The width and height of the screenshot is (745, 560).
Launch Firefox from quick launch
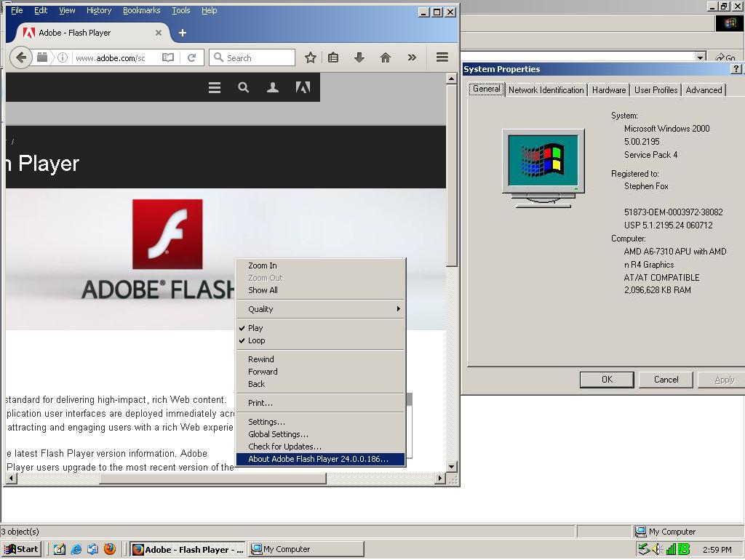(110, 550)
